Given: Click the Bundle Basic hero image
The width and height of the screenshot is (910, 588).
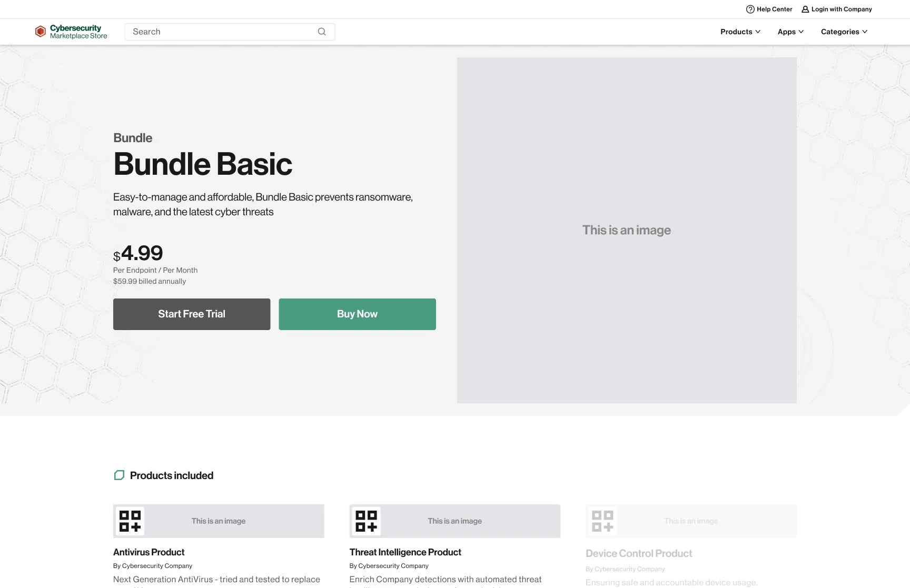Looking at the screenshot, I should 626,230.
